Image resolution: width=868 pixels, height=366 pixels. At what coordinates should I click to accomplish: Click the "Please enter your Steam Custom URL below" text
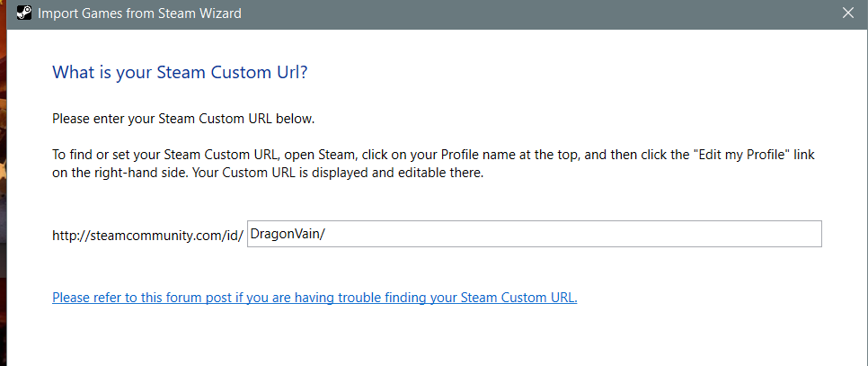pos(183,119)
